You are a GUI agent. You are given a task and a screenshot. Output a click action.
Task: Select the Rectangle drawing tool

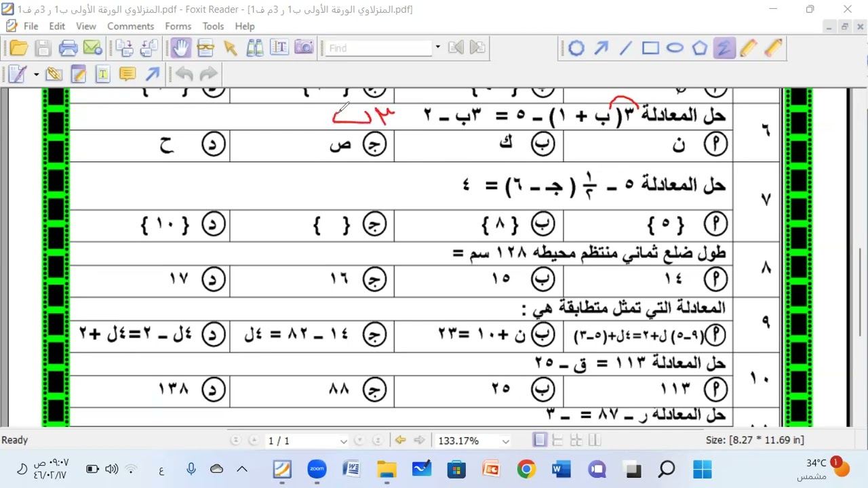tap(650, 48)
